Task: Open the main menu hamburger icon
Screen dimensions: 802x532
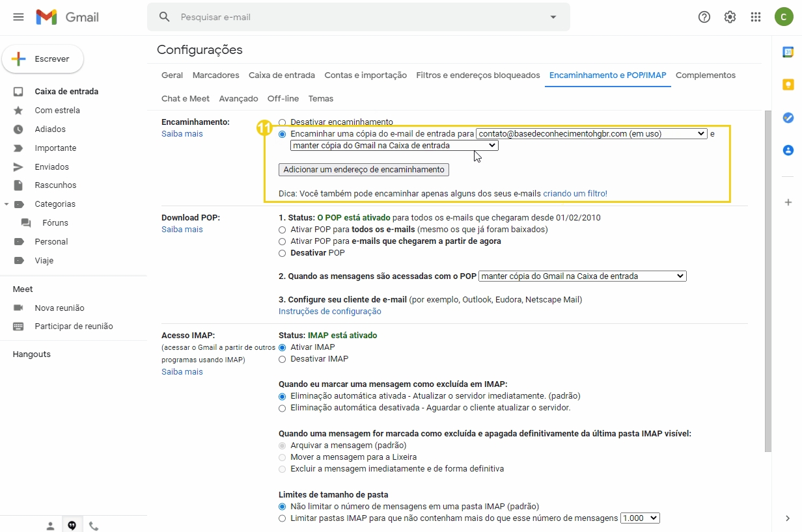Action: tap(18, 17)
